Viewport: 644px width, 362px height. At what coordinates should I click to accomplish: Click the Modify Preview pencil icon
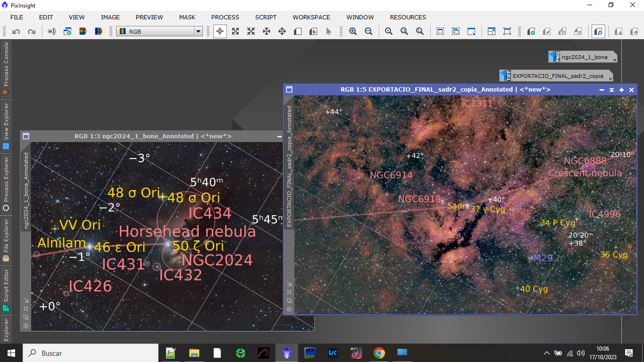(547, 32)
